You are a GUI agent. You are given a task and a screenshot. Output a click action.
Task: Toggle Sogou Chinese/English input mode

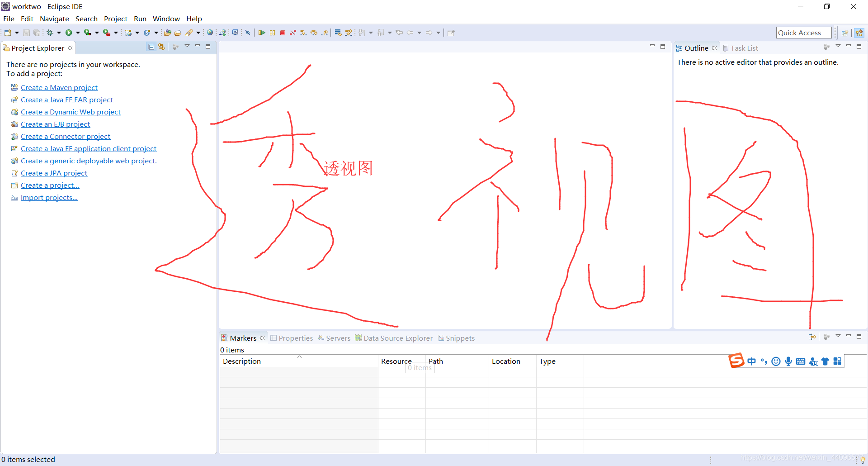tap(751, 361)
